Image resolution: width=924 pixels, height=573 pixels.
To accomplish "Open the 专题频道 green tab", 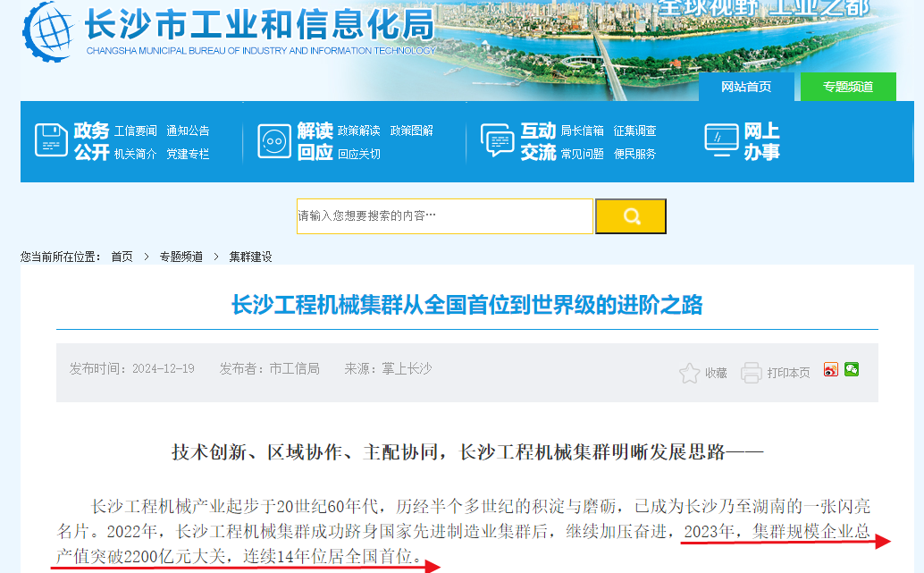I will pyautogui.click(x=848, y=87).
